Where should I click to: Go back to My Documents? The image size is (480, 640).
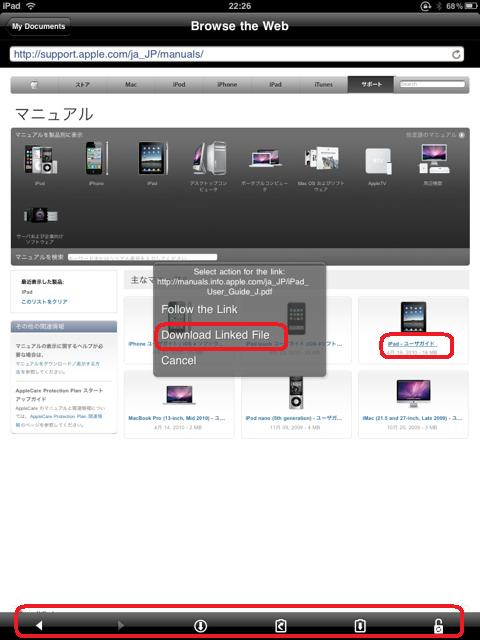pos(38,26)
